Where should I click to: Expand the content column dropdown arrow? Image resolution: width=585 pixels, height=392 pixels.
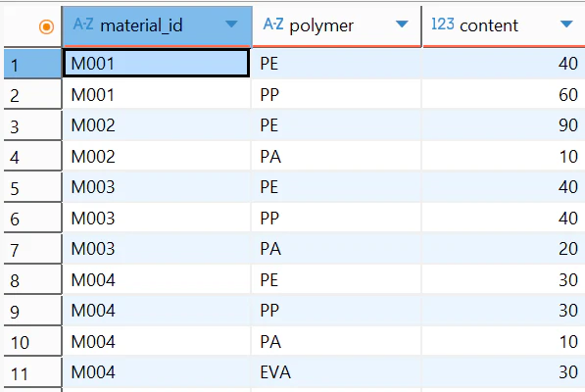(x=566, y=24)
